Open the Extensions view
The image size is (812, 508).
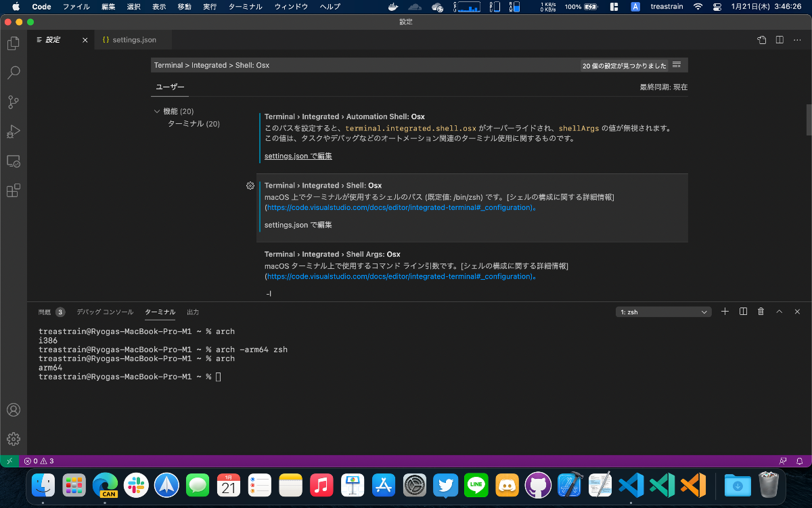[x=13, y=190]
